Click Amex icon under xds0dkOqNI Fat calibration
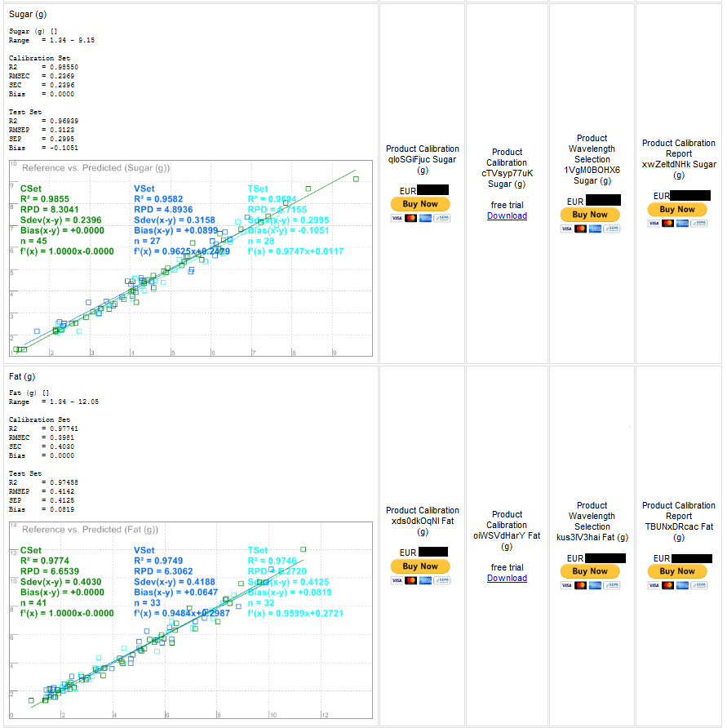Viewport: 727px width, 728px height. 425,580
